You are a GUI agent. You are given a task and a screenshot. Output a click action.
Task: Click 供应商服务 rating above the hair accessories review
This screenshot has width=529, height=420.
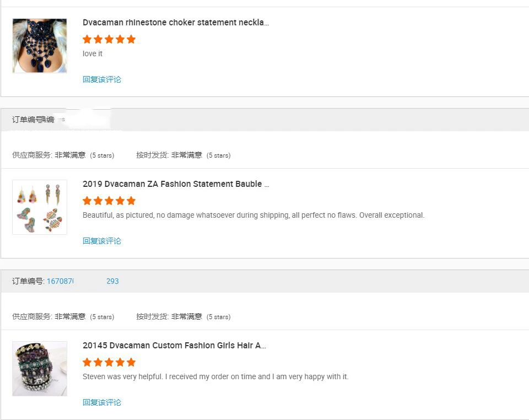tap(63, 317)
